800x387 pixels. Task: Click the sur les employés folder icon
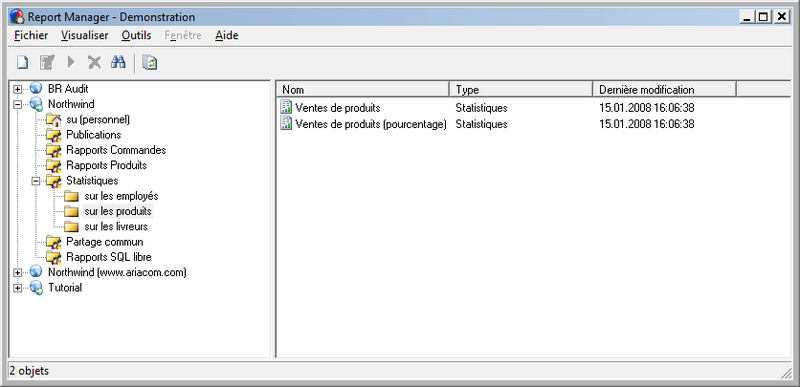pos(71,196)
